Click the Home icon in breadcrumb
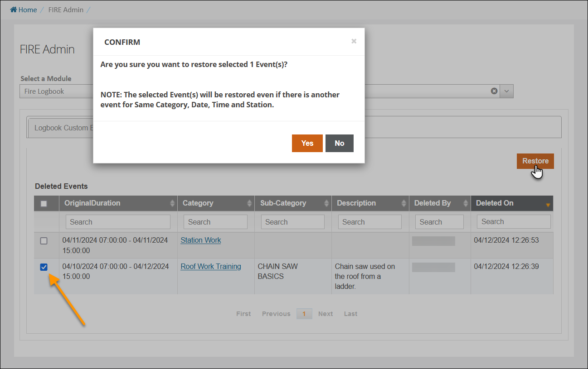Viewport: 588px width, 369px height. point(14,10)
